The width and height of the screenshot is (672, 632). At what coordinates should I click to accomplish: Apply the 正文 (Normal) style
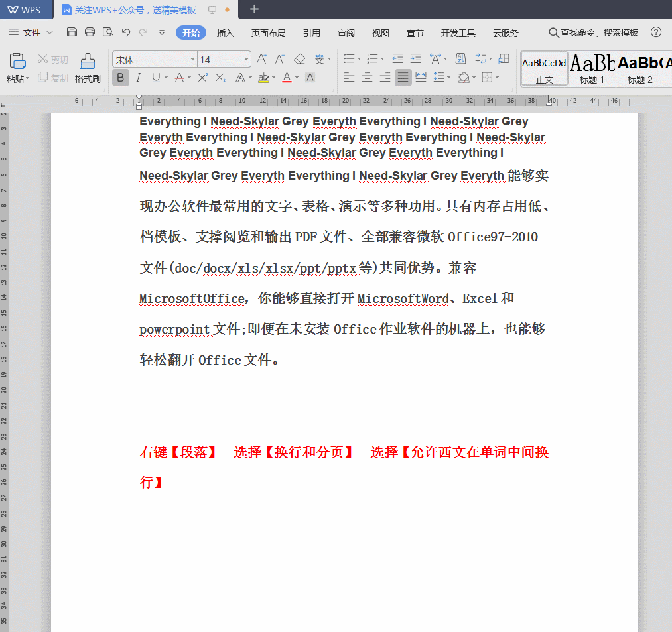pos(544,68)
